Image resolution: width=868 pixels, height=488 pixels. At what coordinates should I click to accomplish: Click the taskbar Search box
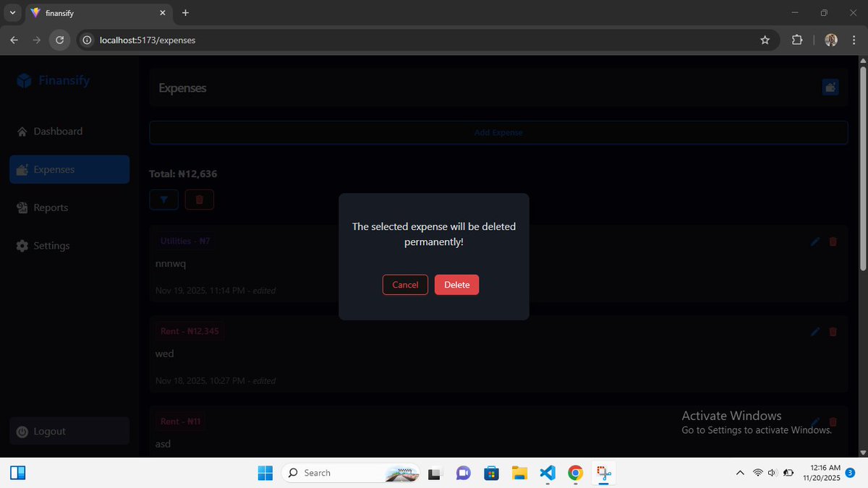350,473
